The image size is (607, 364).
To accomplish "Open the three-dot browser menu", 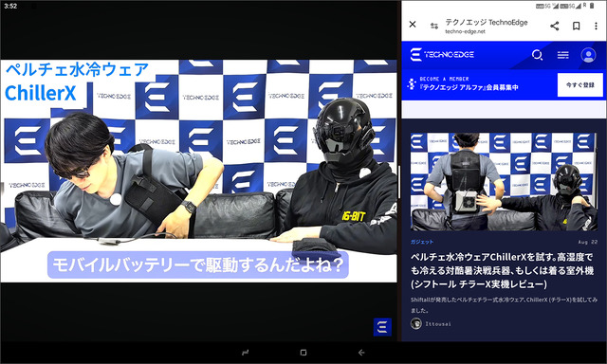I will click(x=596, y=26).
